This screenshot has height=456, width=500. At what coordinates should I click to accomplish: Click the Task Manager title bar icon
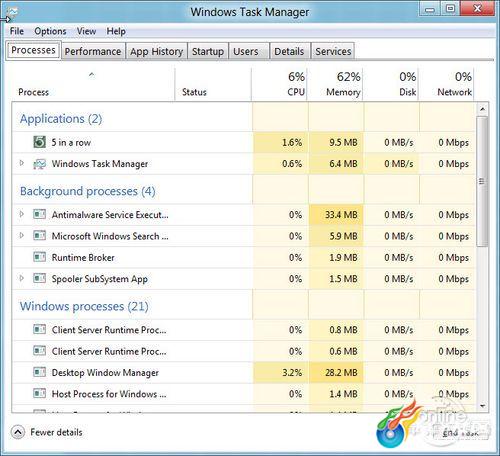[12, 12]
